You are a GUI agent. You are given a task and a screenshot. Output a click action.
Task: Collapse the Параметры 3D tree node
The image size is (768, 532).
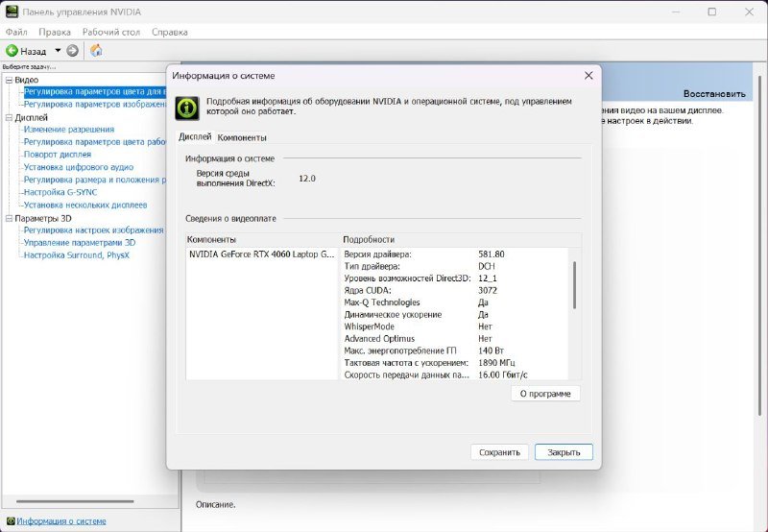pyautogui.click(x=9, y=219)
